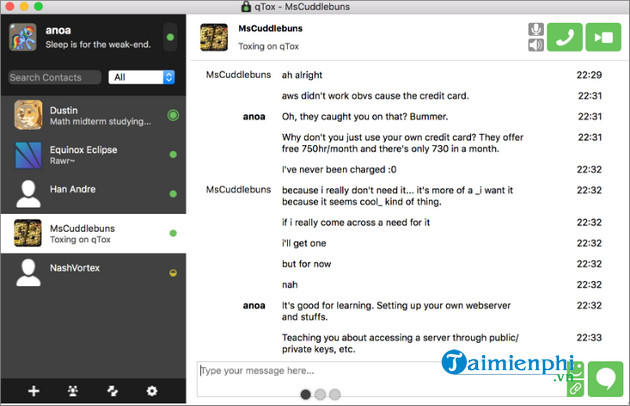Screen dimensions: 630x406
Task: Click in the Search Contacts field
Action: click(x=54, y=77)
